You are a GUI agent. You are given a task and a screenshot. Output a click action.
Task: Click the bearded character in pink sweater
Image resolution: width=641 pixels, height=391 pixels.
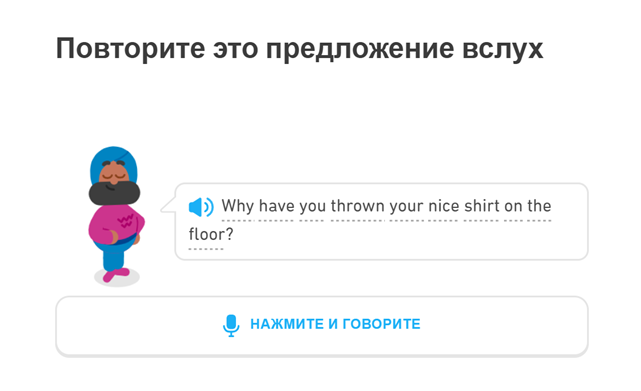click(115, 215)
